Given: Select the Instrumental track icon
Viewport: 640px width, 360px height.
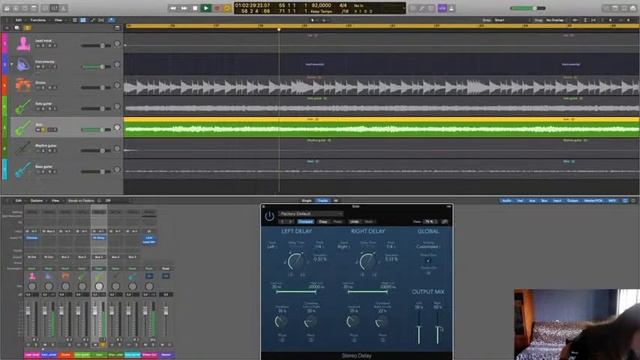Looking at the screenshot, I should pos(23,64).
